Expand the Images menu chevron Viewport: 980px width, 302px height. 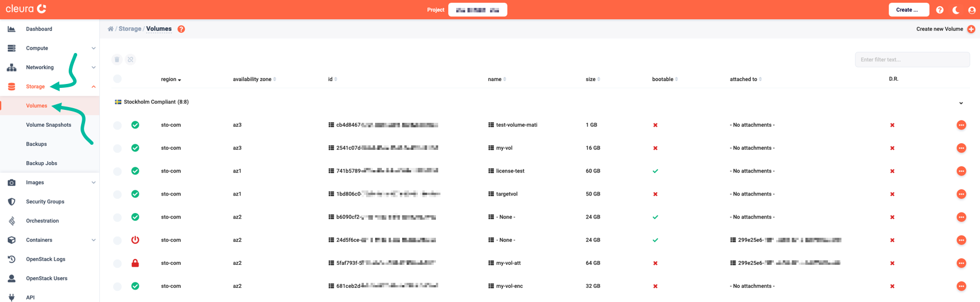coord(93,183)
